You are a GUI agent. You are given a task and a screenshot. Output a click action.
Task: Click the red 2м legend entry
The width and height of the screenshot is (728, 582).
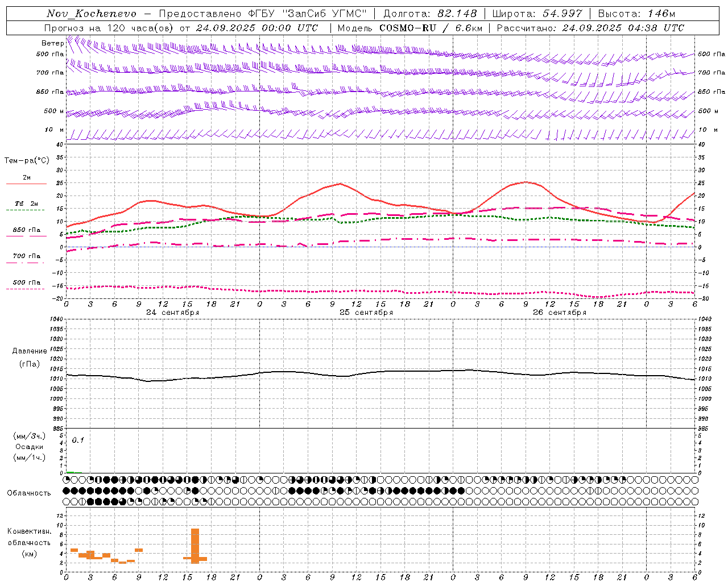click(26, 180)
